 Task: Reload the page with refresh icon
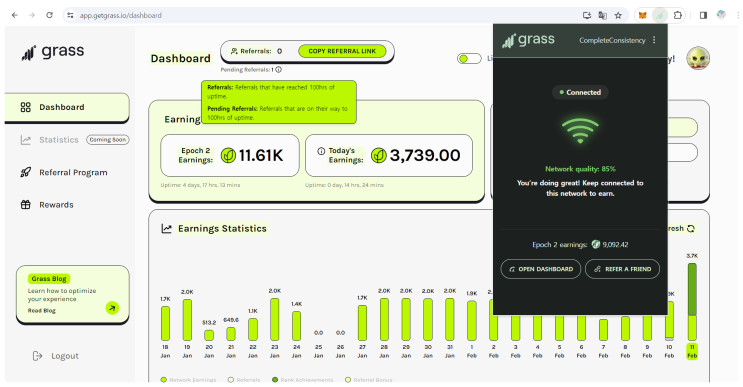(x=49, y=15)
